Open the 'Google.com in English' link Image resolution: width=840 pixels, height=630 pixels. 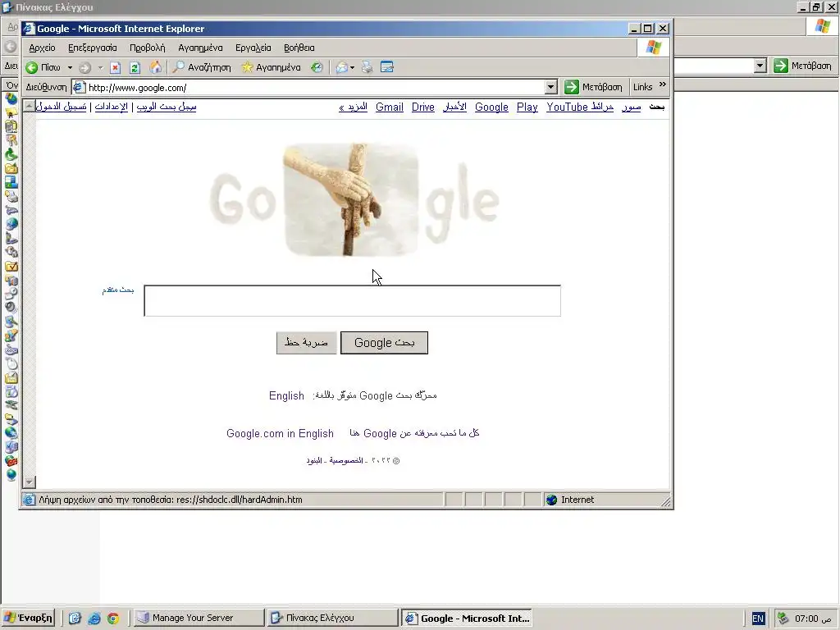(281, 433)
